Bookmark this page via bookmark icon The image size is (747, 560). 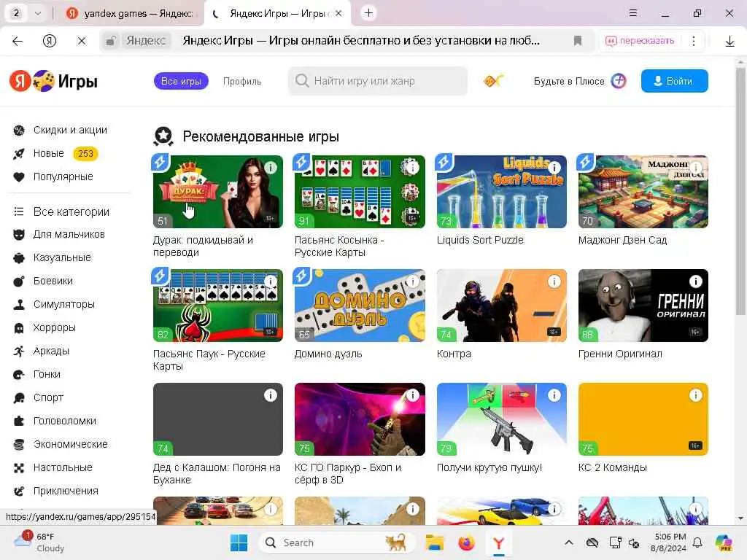(x=578, y=41)
